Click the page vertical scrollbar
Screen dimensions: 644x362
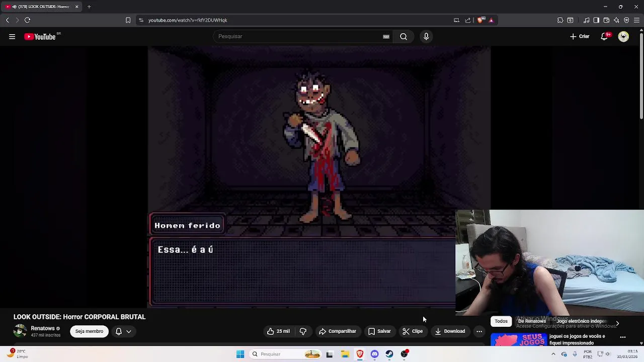[641, 75]
